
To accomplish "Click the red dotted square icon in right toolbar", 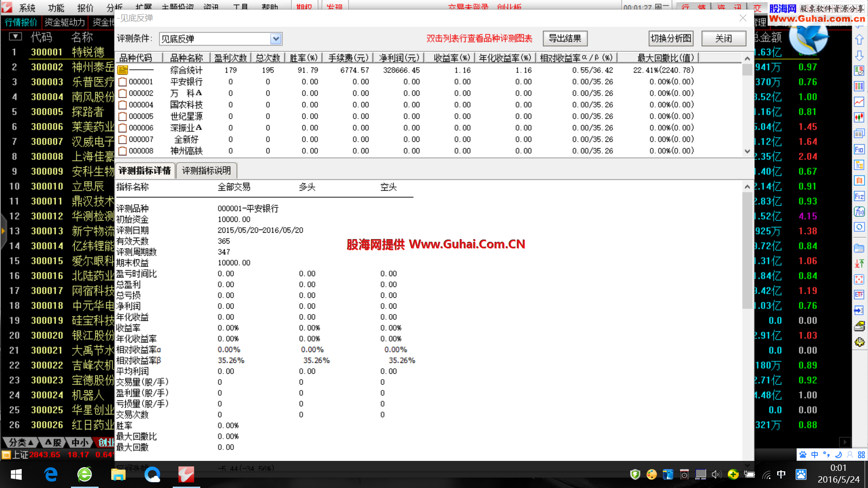I will click(x=859, y=279).
